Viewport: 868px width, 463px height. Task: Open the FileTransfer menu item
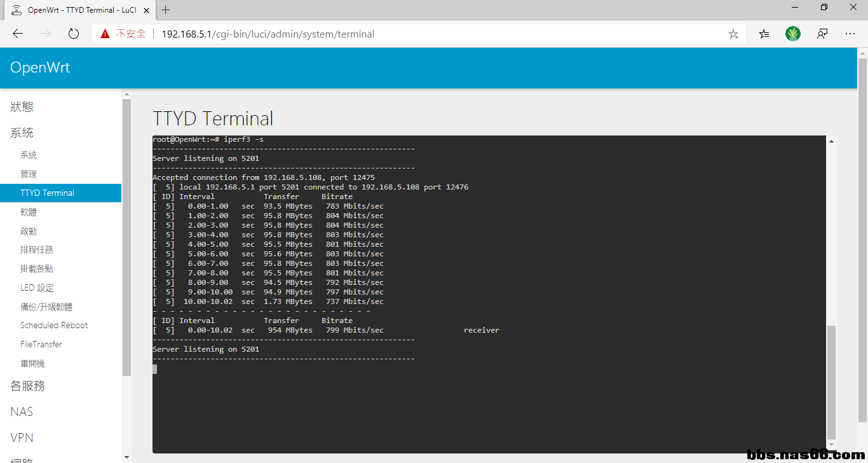(x=41, y=344)
